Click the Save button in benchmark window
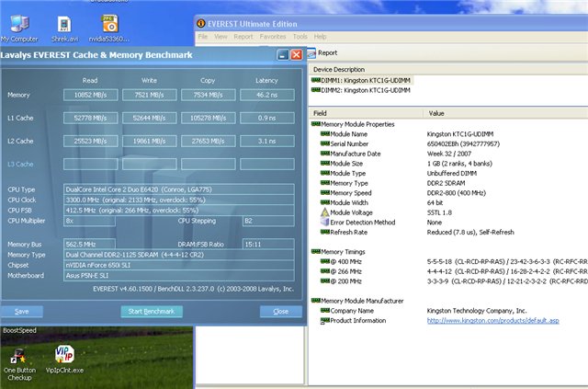The height and width of the screenshot is (389, 588). [21, 312]
